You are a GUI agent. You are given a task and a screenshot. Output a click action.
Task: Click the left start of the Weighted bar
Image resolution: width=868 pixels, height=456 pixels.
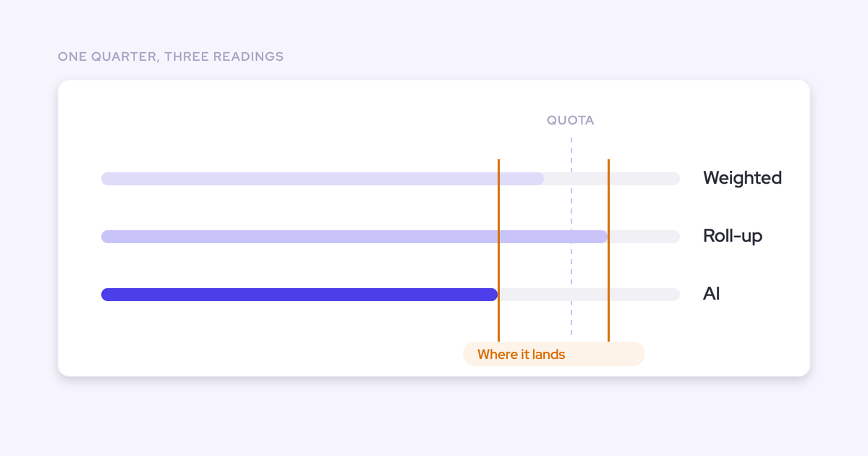[106, 179]
